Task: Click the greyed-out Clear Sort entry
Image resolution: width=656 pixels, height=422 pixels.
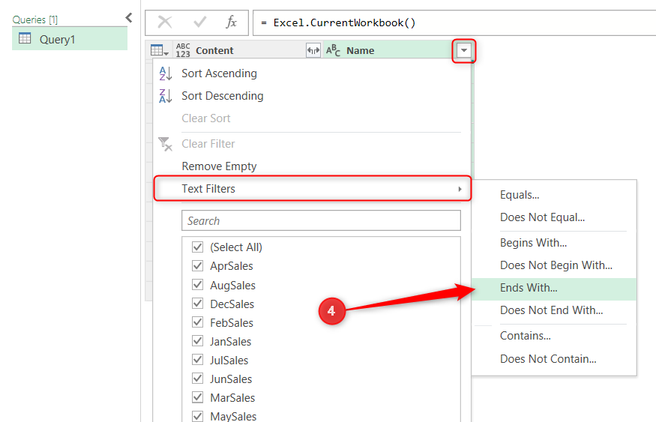Action: (206, 118)
